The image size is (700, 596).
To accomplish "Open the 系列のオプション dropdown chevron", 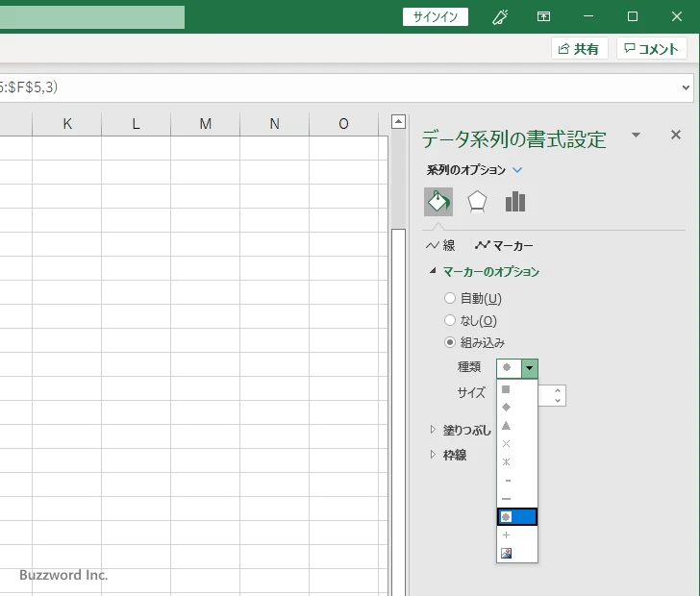I will [x=517, y=170].
